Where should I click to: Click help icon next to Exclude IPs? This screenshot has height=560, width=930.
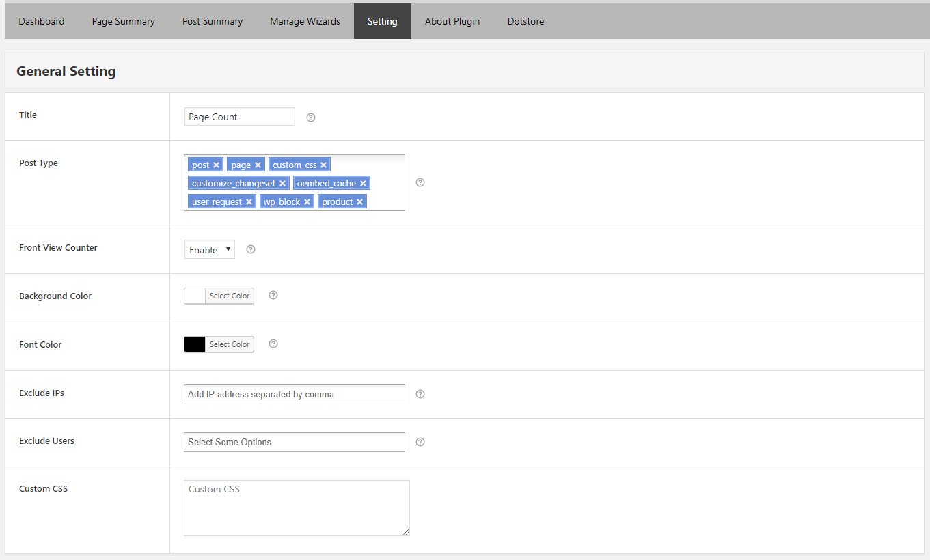[x=420, y=394]
